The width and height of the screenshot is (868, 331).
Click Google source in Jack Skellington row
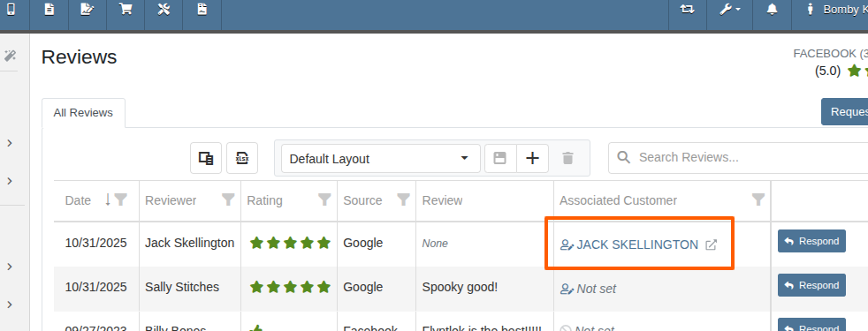point(363,243)
